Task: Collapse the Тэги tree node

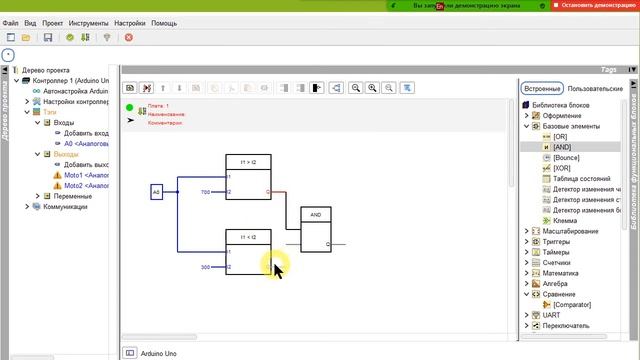Action: pyautogui.click(x=27, y=112)
